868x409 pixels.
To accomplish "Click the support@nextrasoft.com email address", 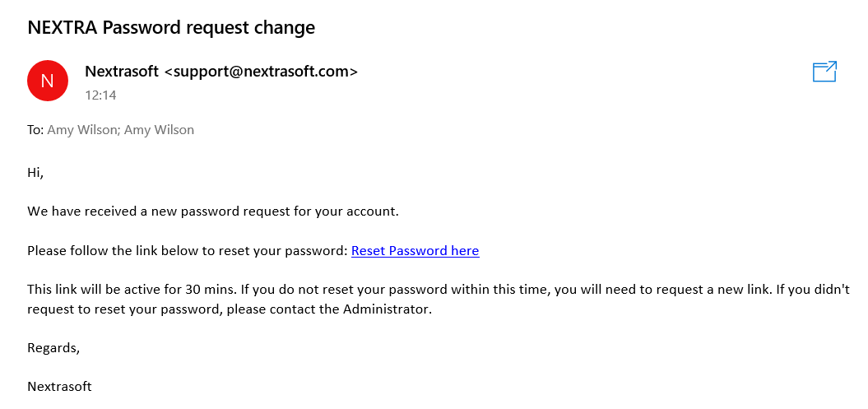I will (262, 72).
